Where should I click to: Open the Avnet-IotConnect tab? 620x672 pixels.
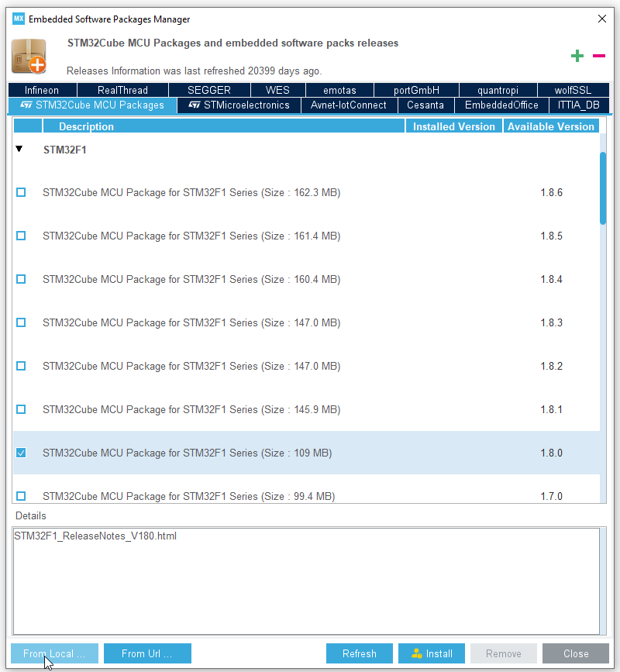[x=349, y=105]
